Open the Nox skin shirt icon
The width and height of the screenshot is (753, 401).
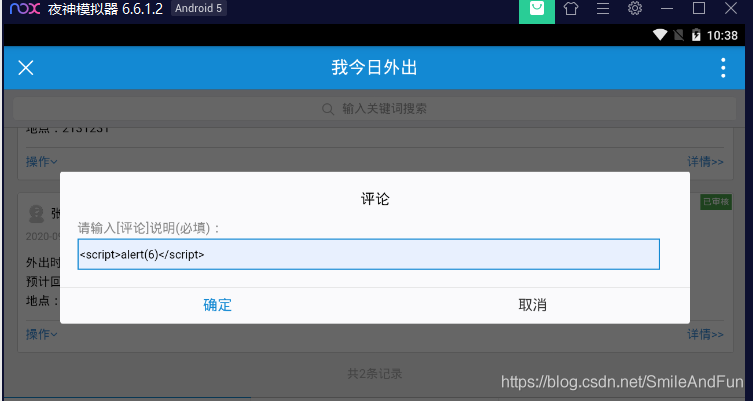[x=571, y=9]
